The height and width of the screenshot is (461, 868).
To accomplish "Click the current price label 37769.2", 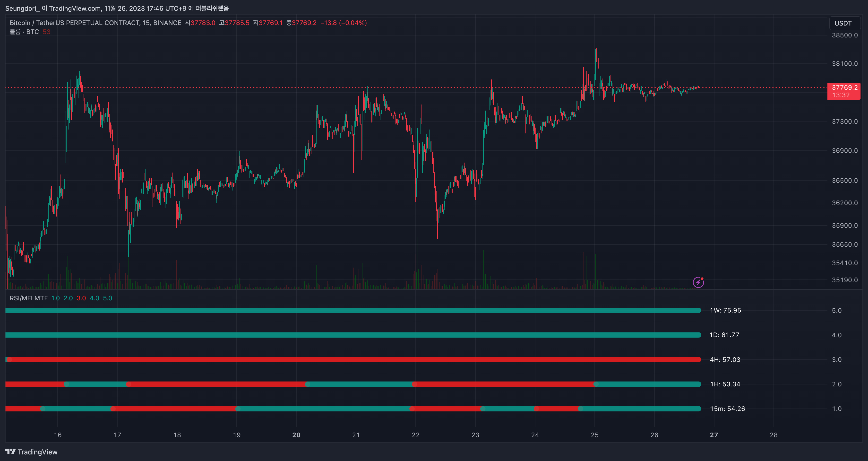I will click(x=844, y=87).
